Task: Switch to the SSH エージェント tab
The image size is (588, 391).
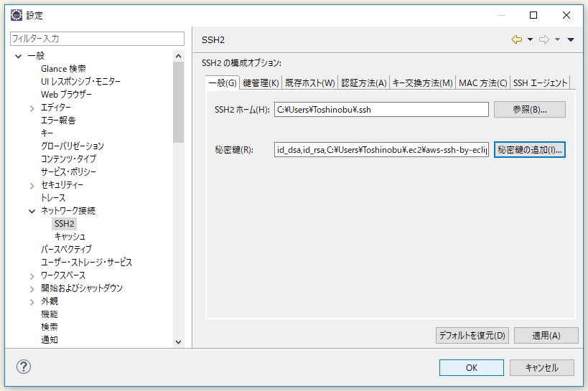Action: tap(540, 83)
